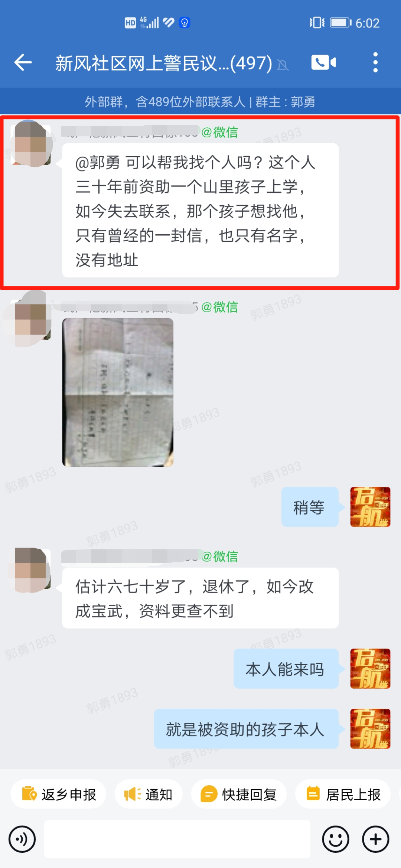Viewport: 401px width, 868px height.
Task: Open the plus attachments panel
Action: pos(376,839)
